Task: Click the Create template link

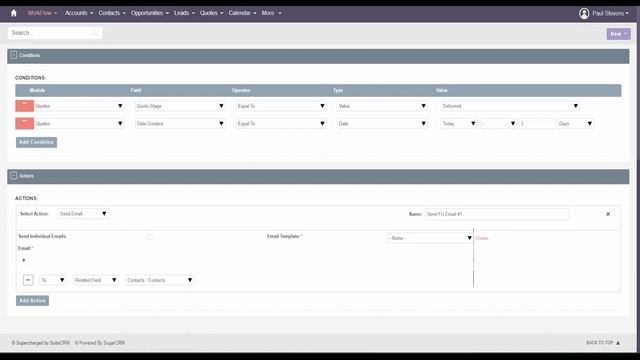Action: (482, 238)
